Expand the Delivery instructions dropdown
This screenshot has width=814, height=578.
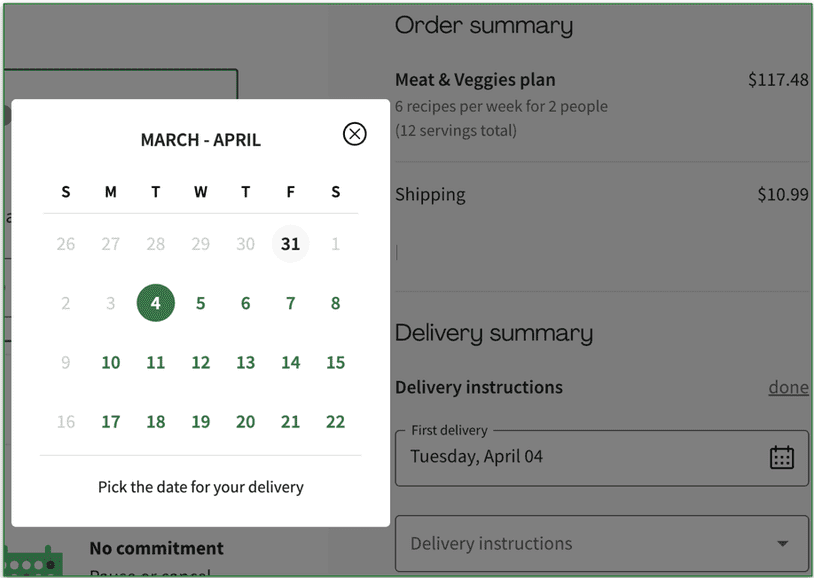pos(602,543)
